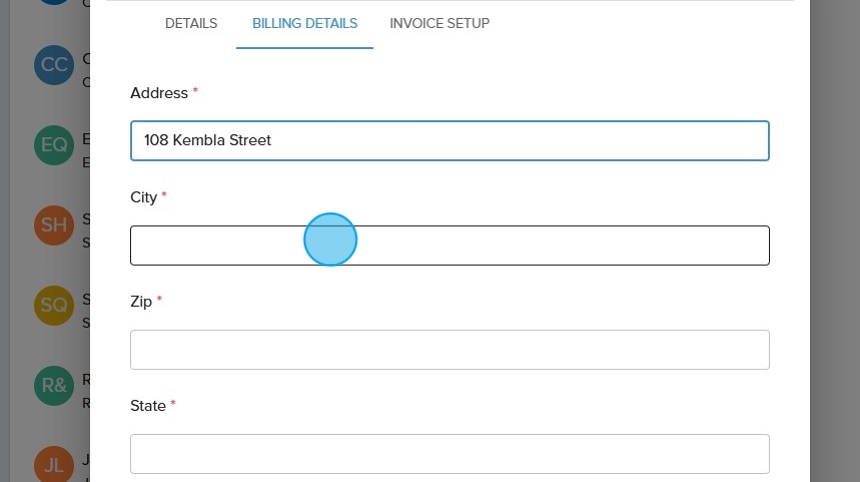
Task: Select the EQ contact avatar
Action: pos(54,145)
